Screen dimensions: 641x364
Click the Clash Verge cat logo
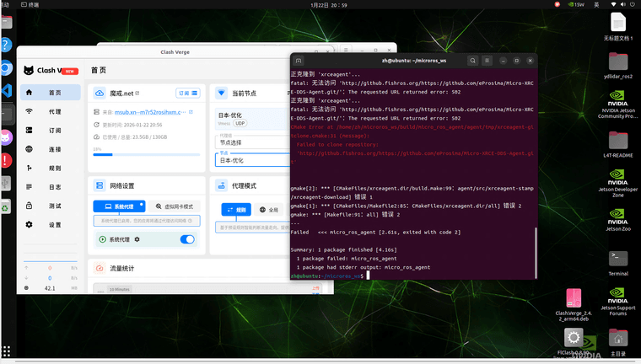[x=29, y=70]
